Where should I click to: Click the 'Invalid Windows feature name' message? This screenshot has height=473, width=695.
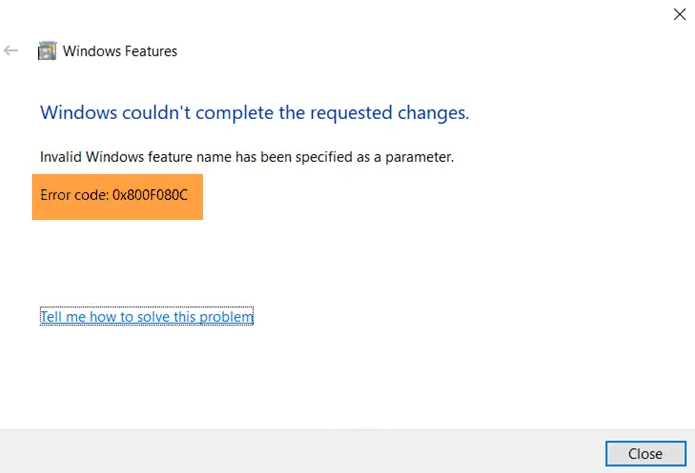tap(246, 157)
